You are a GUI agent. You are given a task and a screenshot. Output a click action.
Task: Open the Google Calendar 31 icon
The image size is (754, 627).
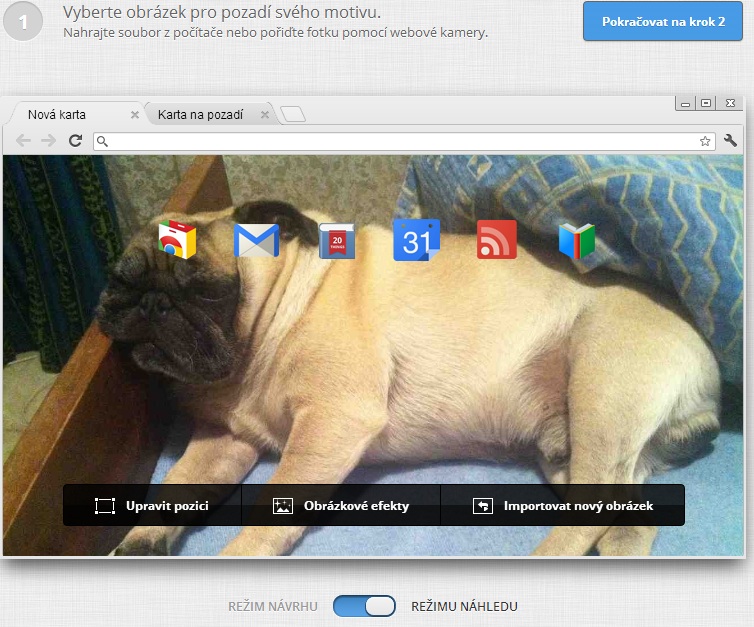point(416,240)
